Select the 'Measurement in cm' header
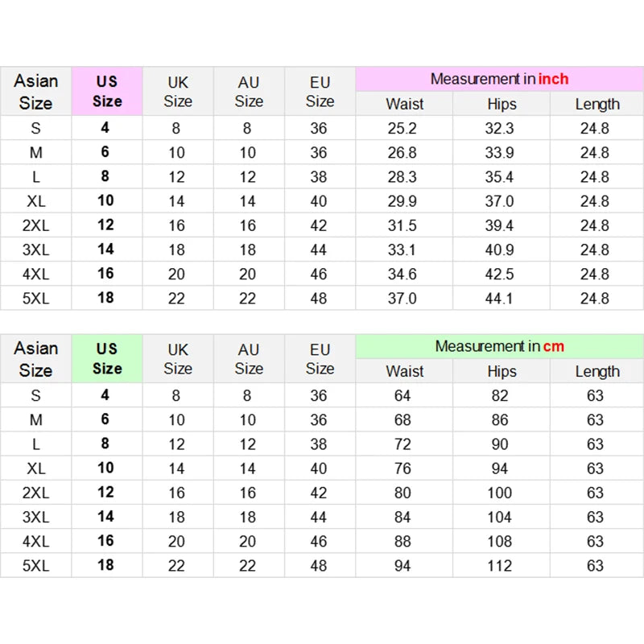Screen dimensions: 644x644 click(x=499, y=346)
